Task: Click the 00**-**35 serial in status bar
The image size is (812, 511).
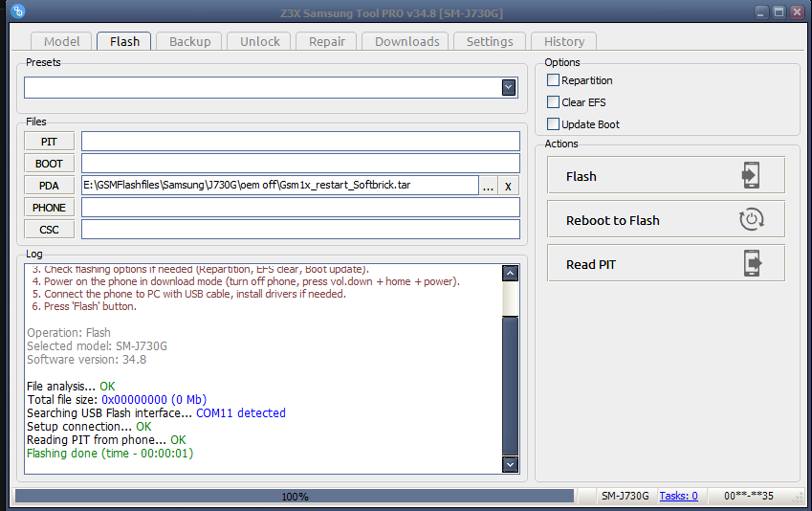Action: tap(749, 496)
